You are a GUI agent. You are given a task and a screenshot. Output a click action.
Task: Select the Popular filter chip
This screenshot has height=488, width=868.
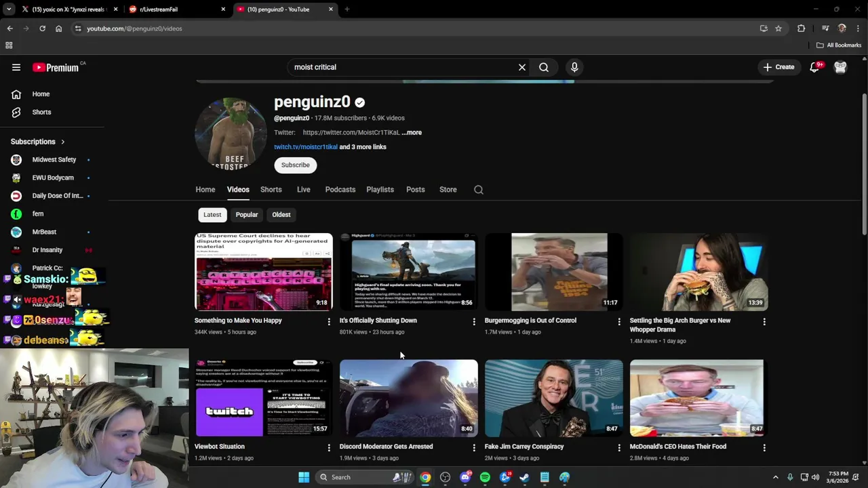click(x=247, y=215)
